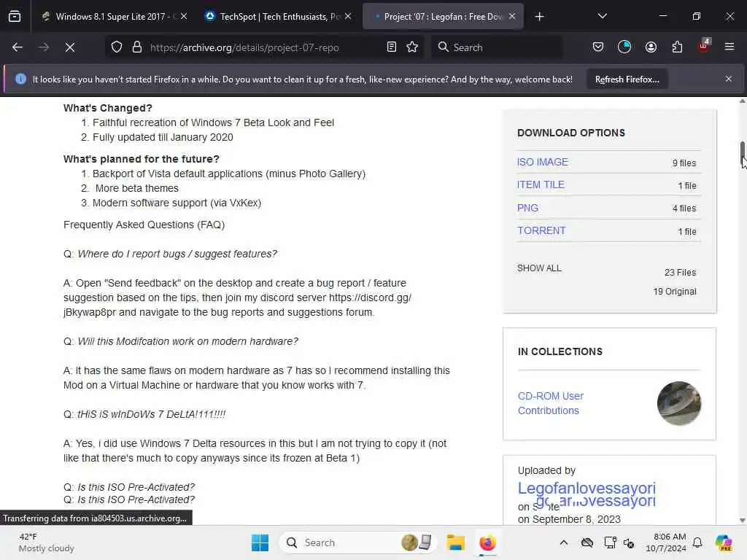Open File Explorer from taskbar
Image resolution: width=747 pixels, height=560 pixels.
pos(455,542)
